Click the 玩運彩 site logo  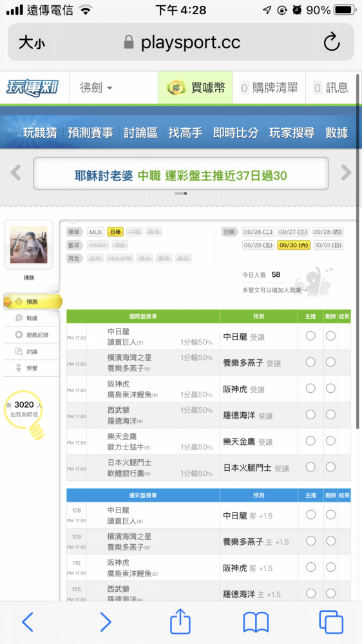coord(32,88)
